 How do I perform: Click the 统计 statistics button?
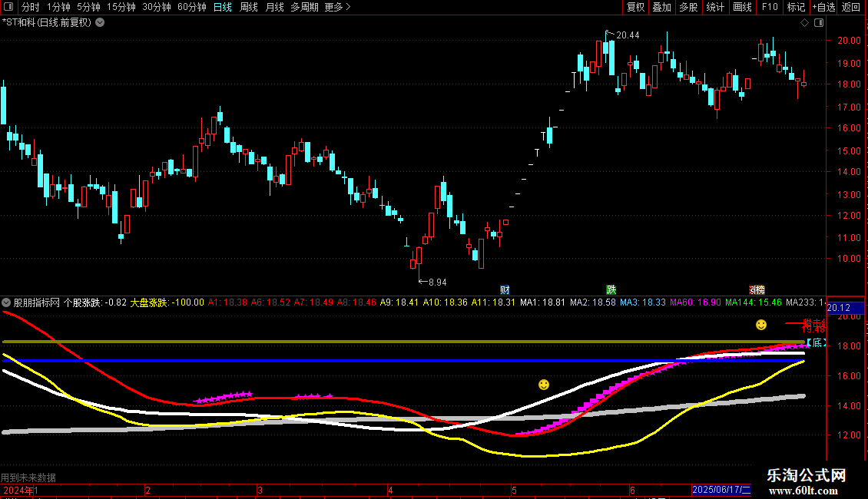(x=715, y=7)
